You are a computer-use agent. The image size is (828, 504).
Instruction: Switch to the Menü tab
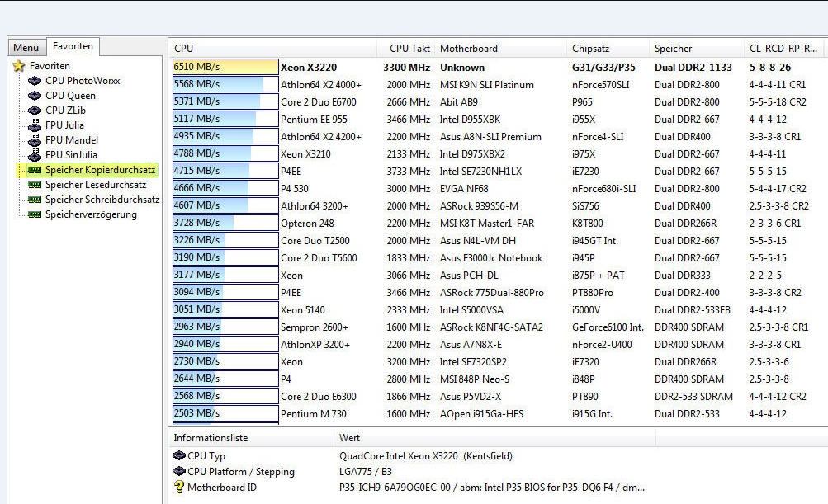26,48
